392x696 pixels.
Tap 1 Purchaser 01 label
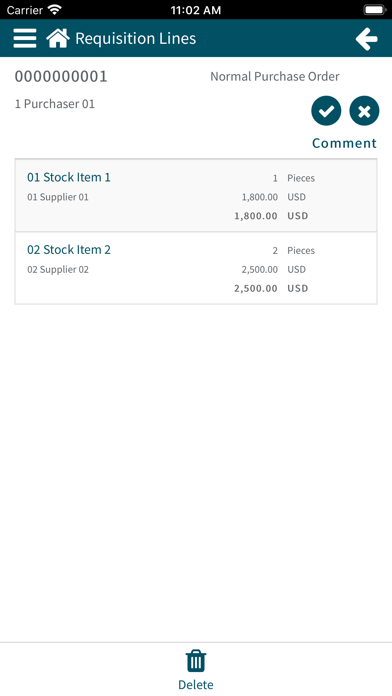tap(55, 104)
